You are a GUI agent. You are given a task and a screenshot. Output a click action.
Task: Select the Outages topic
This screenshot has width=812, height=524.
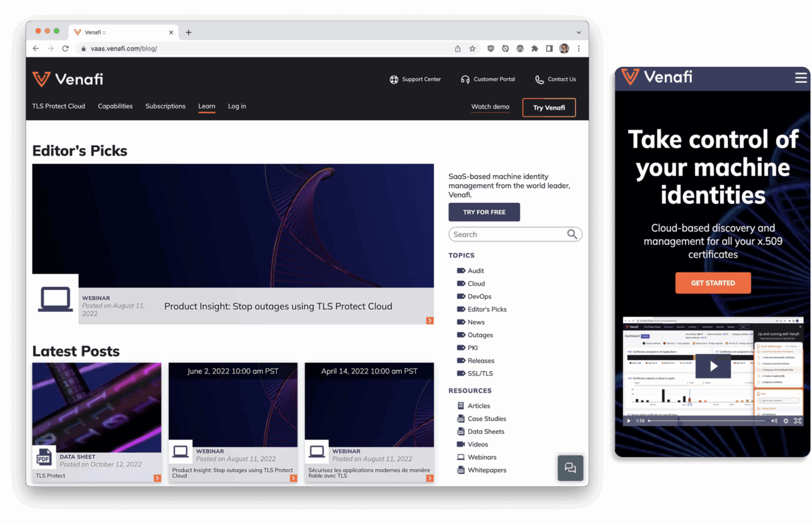474,335
